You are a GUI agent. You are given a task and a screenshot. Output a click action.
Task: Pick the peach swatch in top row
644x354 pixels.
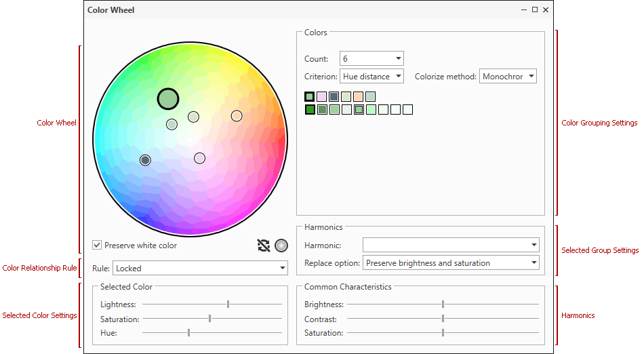(358, 96)
